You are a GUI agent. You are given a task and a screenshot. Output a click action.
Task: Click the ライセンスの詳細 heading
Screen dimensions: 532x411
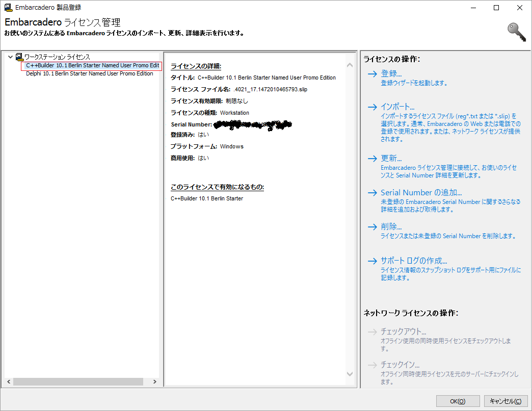click(x=196, y=66)
